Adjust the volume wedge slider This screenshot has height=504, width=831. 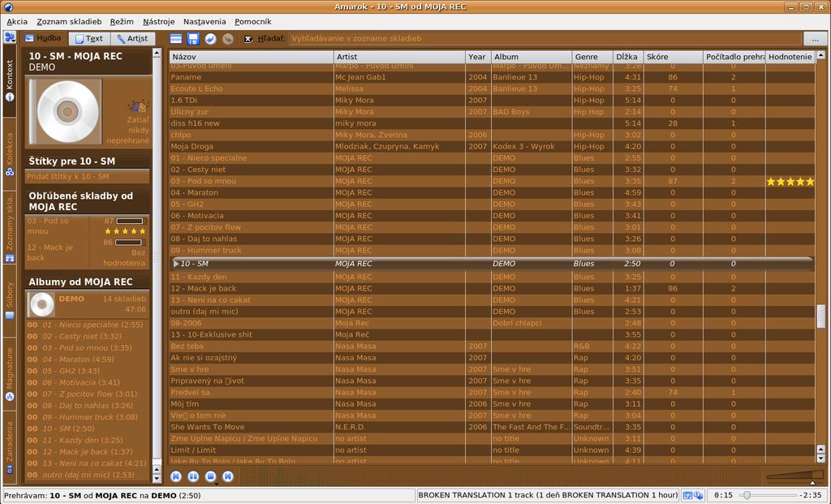(795, 475)
